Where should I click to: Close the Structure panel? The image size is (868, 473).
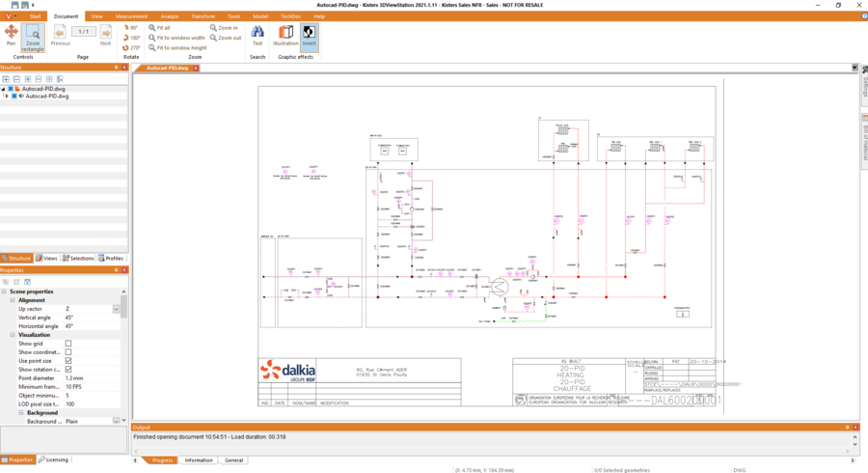(x=124, y=68)
